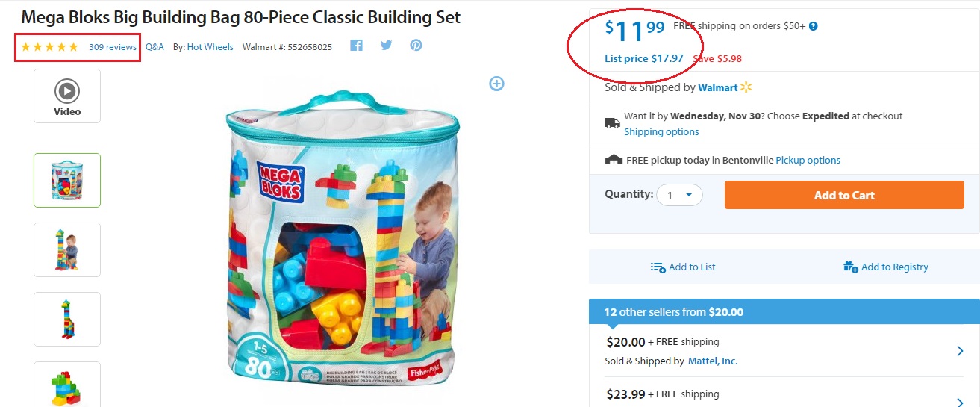Select the giraffe blocks thumbnail
This screenshot has width=980, height=407.
point(67,319)
